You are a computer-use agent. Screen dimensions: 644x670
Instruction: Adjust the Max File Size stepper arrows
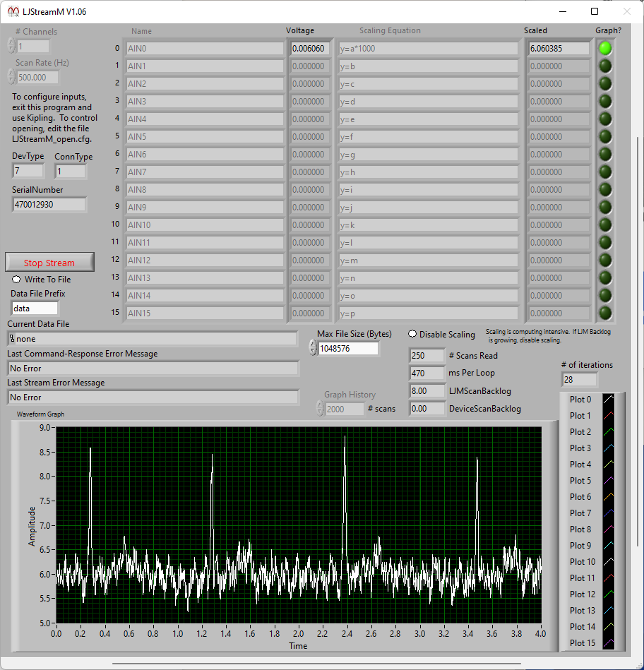click(313, 348)
